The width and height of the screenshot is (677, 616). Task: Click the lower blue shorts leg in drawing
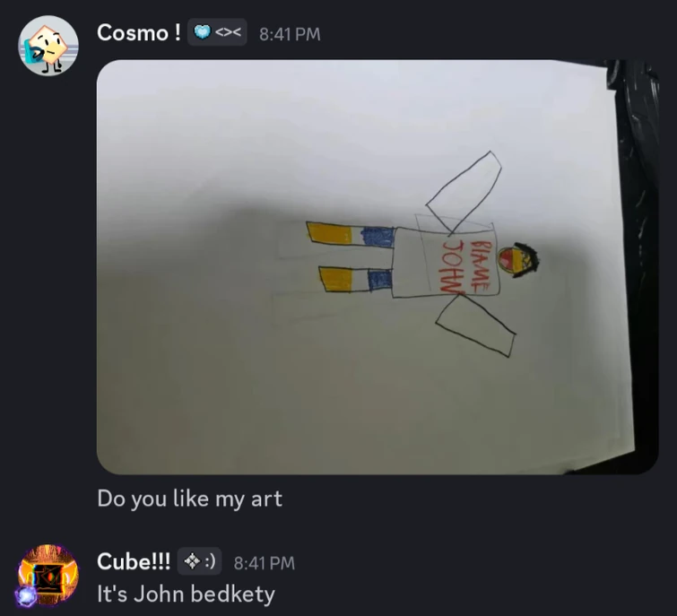380,279
